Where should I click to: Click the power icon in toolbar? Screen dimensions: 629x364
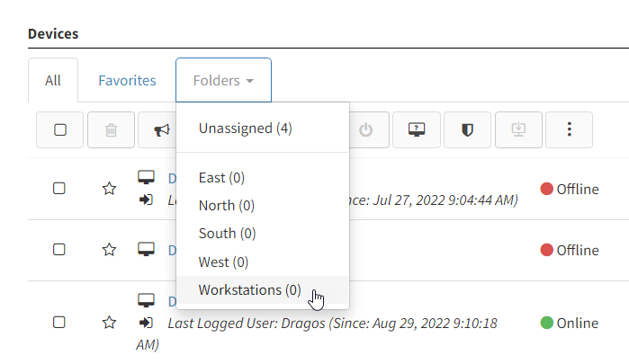click(366, 130)
